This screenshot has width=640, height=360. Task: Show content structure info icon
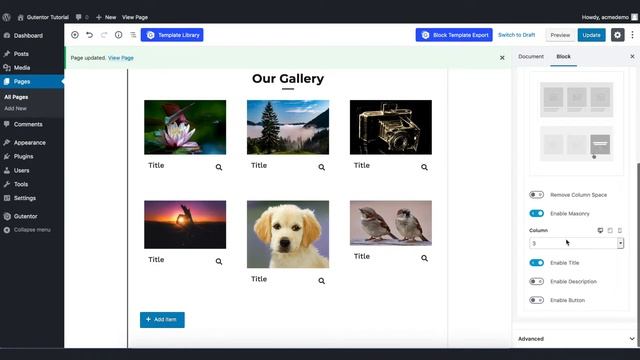(118, 35)
